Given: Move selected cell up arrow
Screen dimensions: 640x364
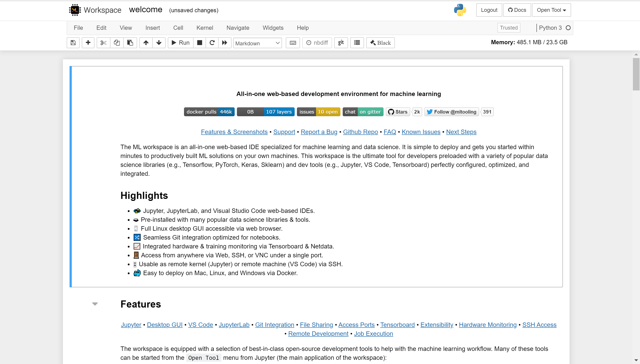Looking at the screenshot, I should click(146, 43).
